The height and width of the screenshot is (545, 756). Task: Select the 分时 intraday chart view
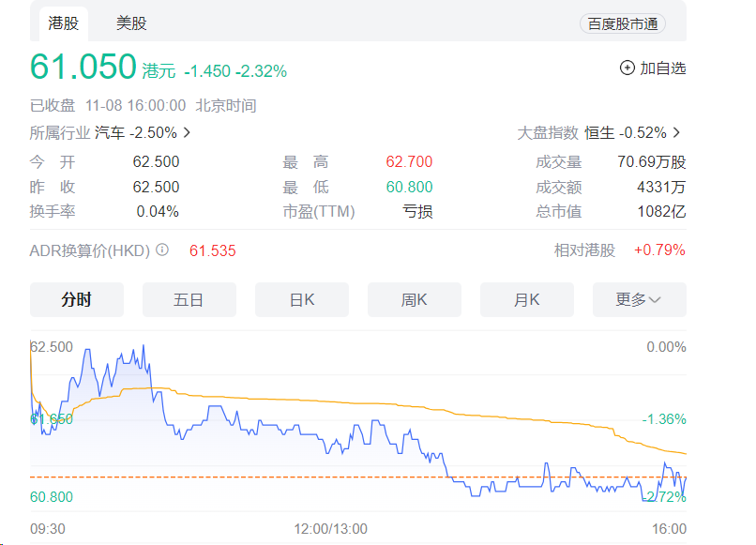[x=76, y=299]
